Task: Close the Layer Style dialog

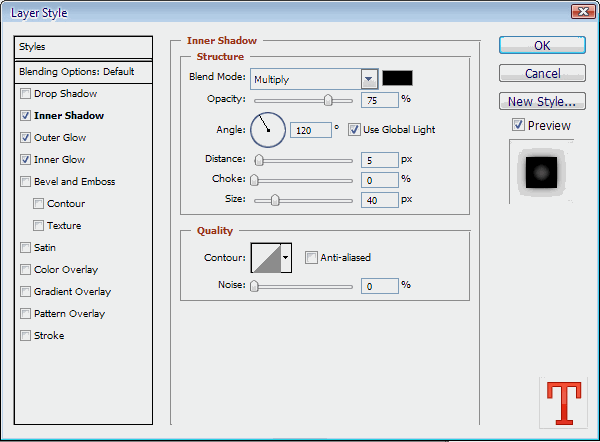Action: pyautogui.click(x=583, y=12)
